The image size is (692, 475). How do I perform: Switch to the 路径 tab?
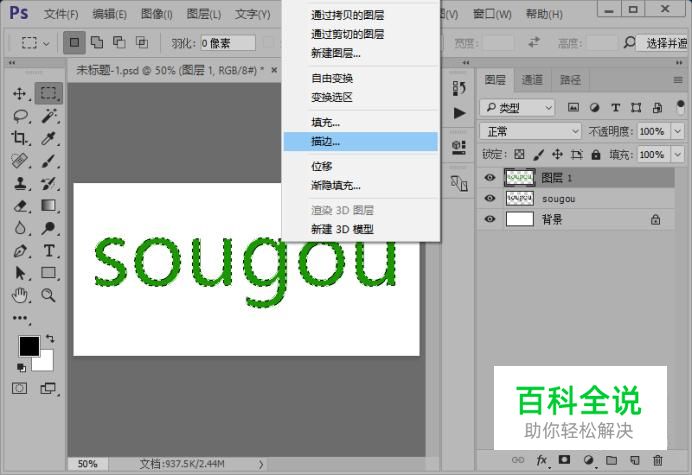pos(570,80)
